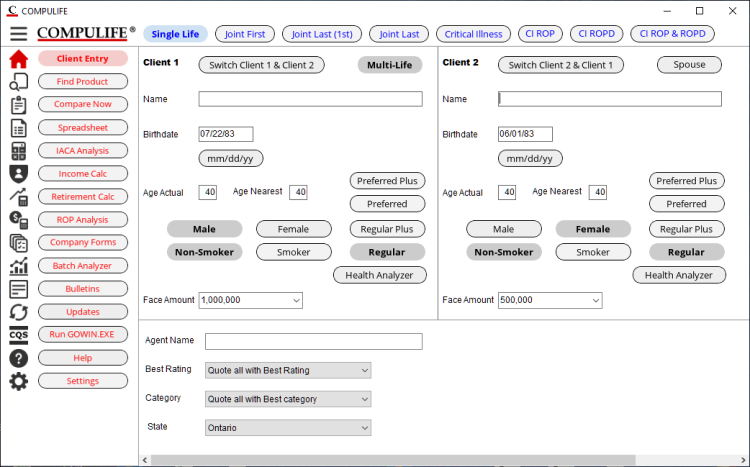Viewport: 750px width, 467px height.
Task: Click the Company Forms stacked pages icon
Action: (x=19, y=243)
